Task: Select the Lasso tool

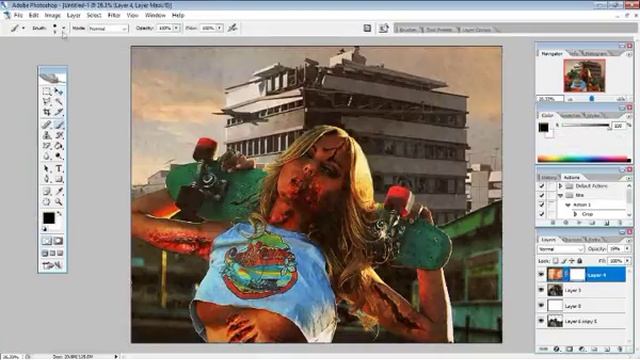Action: click(47, 101)
